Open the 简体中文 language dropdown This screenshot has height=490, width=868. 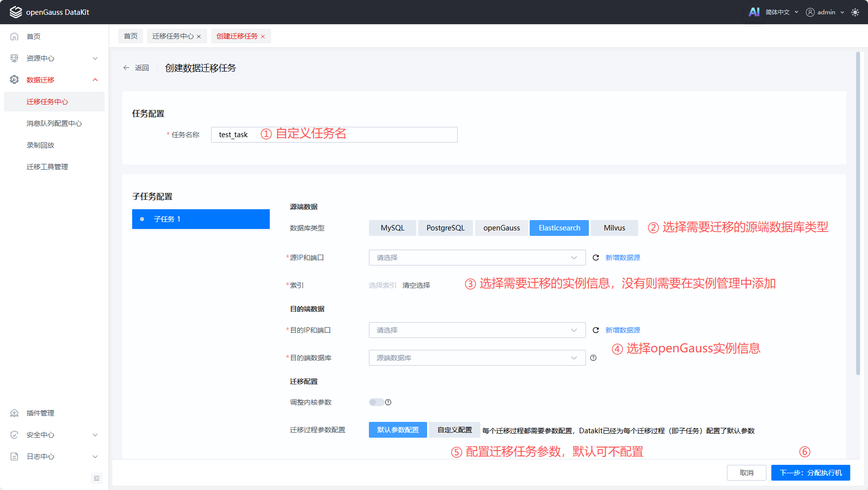(782, 12)
